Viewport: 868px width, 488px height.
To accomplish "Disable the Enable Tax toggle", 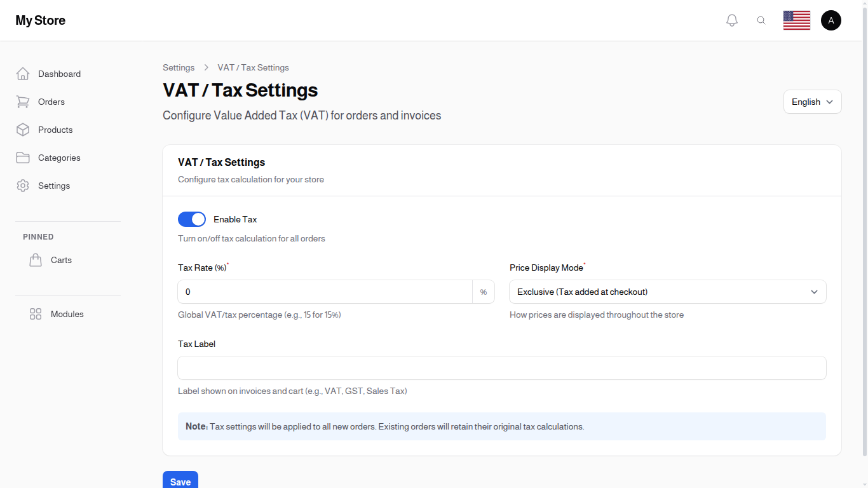I will click(192, 219).
